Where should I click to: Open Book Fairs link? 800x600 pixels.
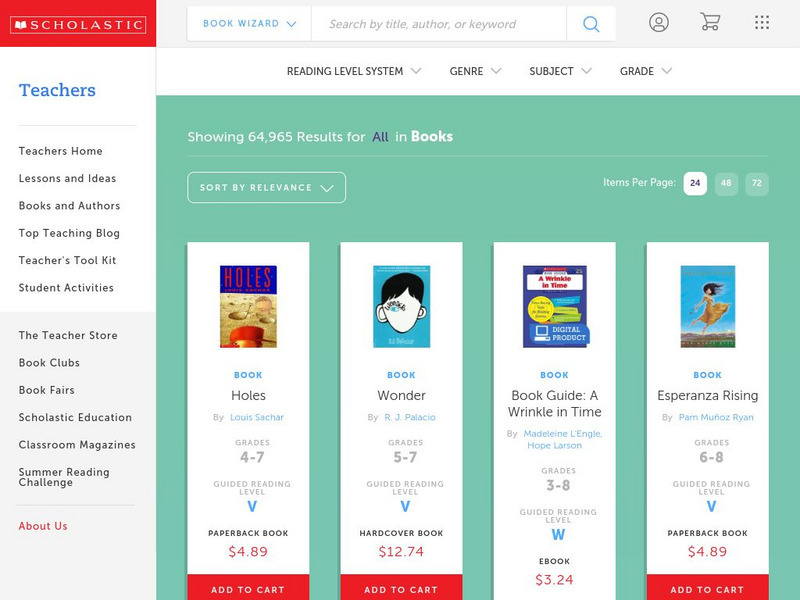tap(46, 390)
